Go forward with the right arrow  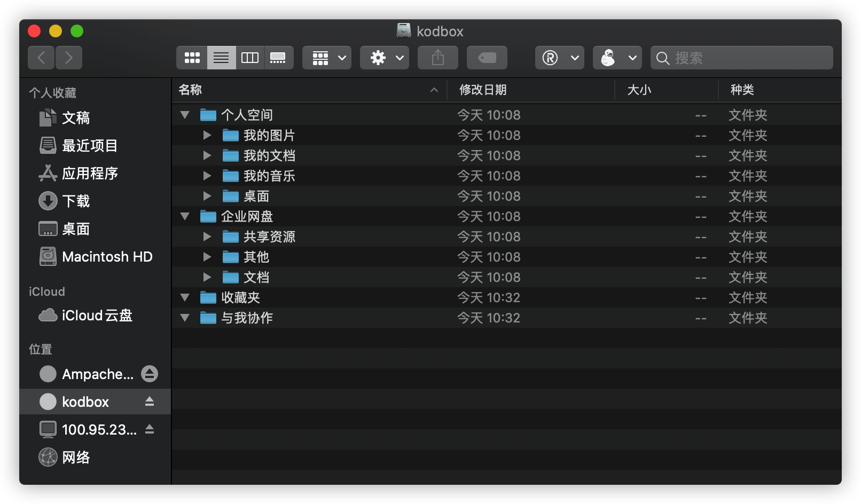[68, 58]
